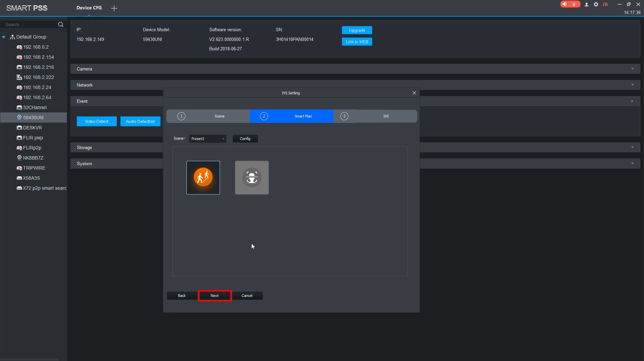This screenshot has height=361, width=644.
Task: Add a new tab with plus icon
Action: point(114,8)
